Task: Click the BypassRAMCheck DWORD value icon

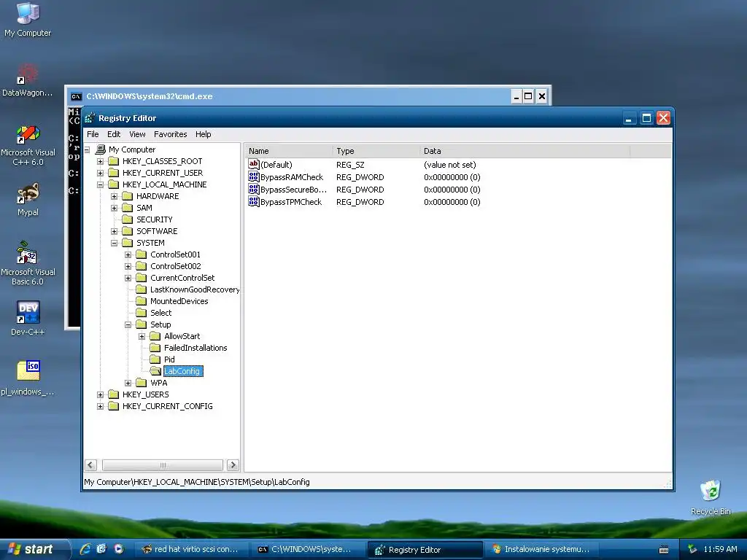Action: [253, 177]
